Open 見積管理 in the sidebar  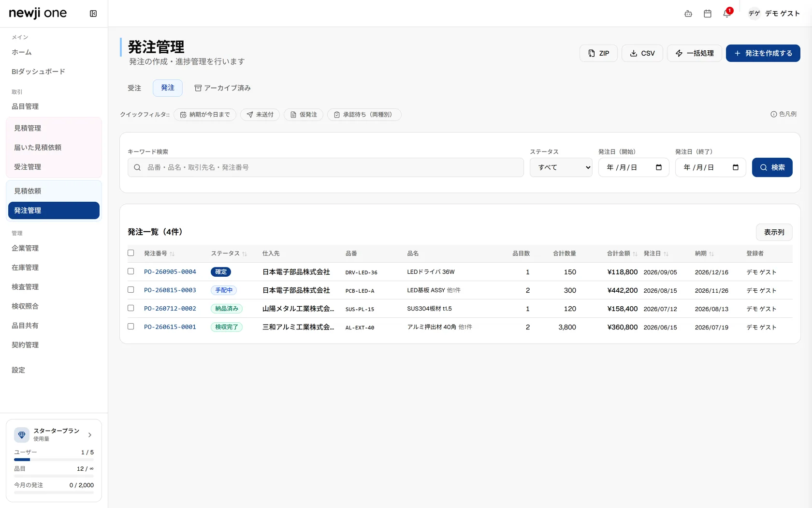[x=54, y=128]
